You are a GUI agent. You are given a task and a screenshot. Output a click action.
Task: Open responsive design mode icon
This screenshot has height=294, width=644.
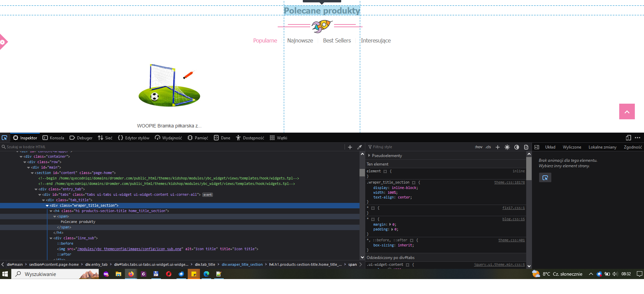click(628, 138)
